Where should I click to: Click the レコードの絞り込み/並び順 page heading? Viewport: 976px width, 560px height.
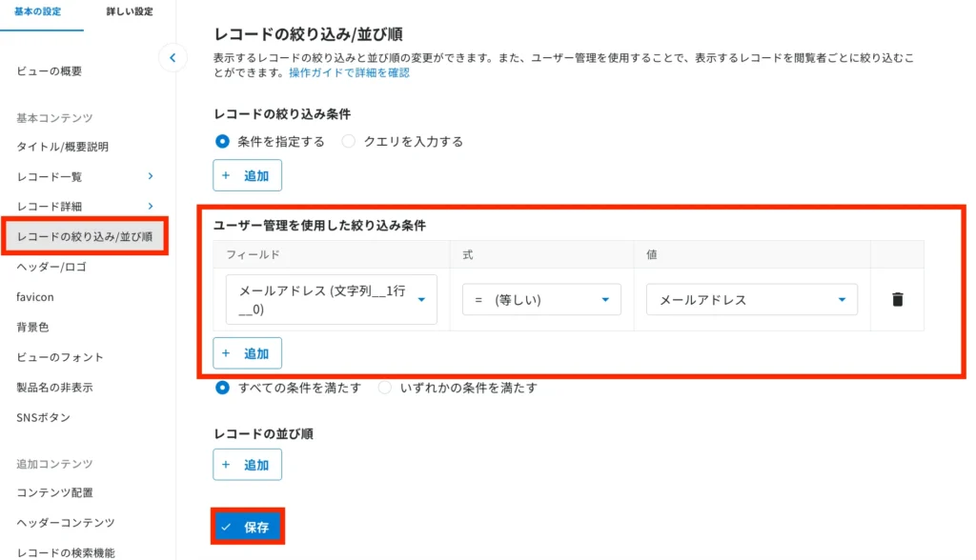coord(308,33)
